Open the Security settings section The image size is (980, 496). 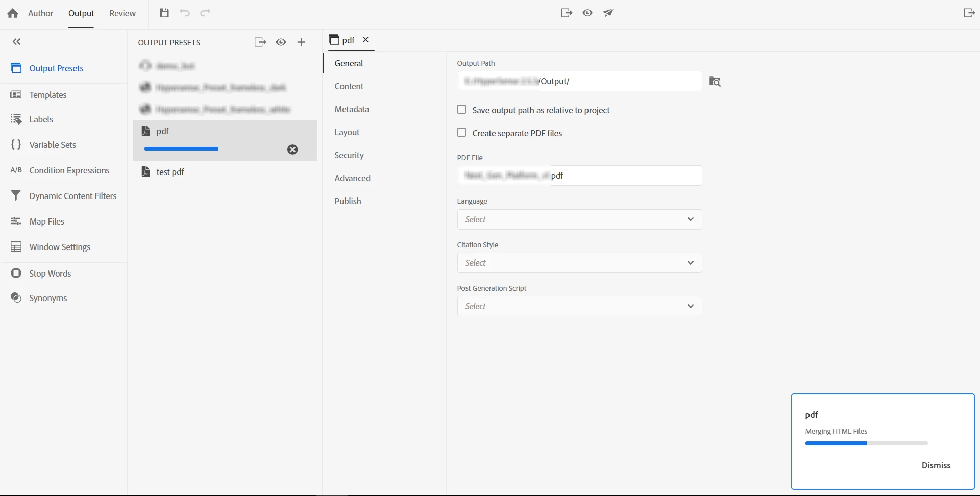point(349,155)
